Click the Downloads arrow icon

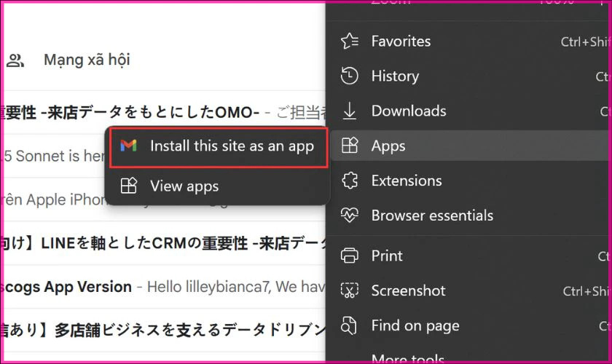(349, 111)
